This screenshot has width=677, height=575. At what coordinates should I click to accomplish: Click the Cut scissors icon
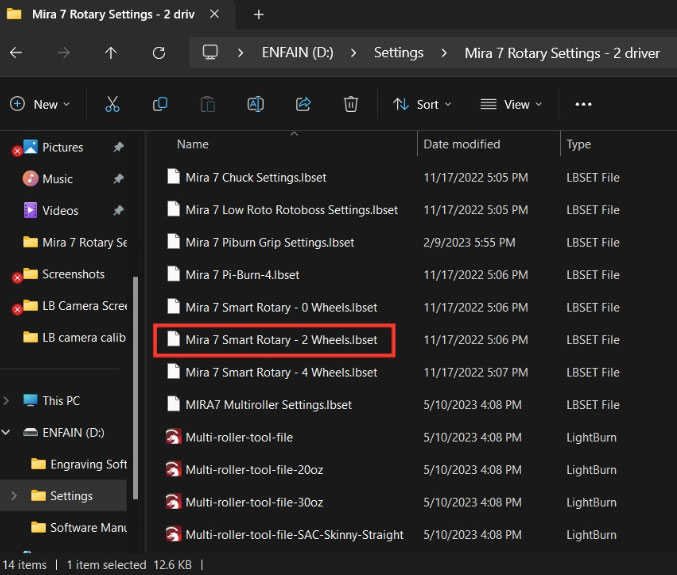point(112,104)
